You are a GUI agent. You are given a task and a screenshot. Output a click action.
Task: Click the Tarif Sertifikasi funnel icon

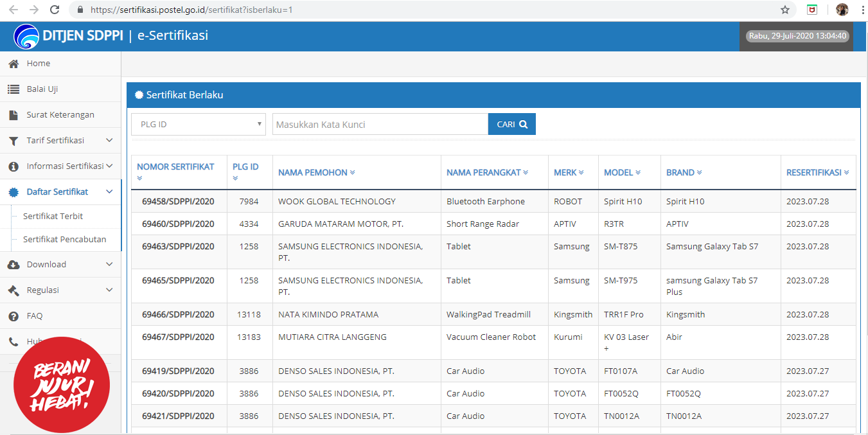point(13,141)
